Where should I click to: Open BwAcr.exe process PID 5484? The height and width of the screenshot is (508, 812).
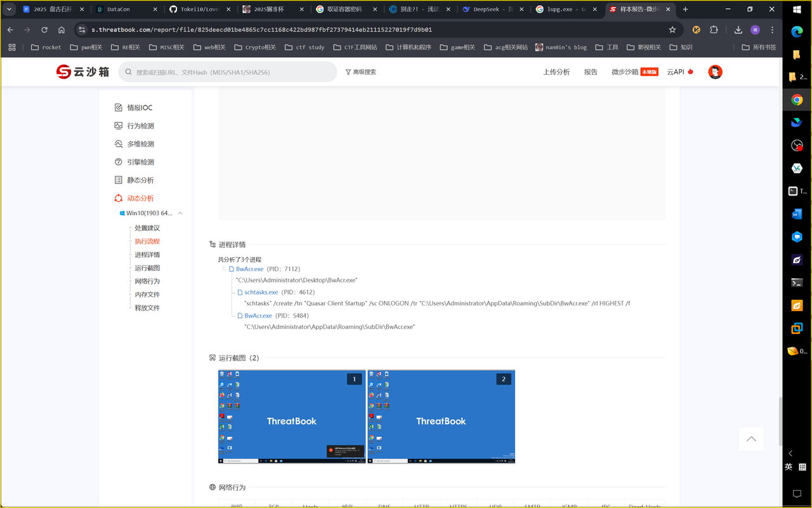pyautogui.click(x=258, y=316)
